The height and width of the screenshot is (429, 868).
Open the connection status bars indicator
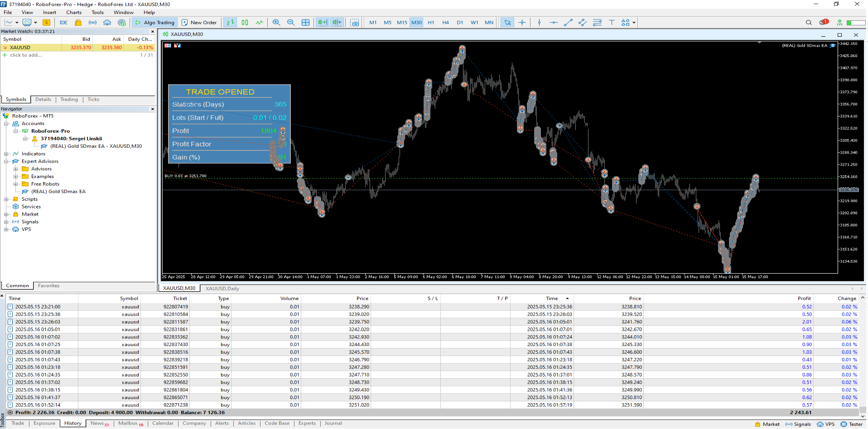856,22
